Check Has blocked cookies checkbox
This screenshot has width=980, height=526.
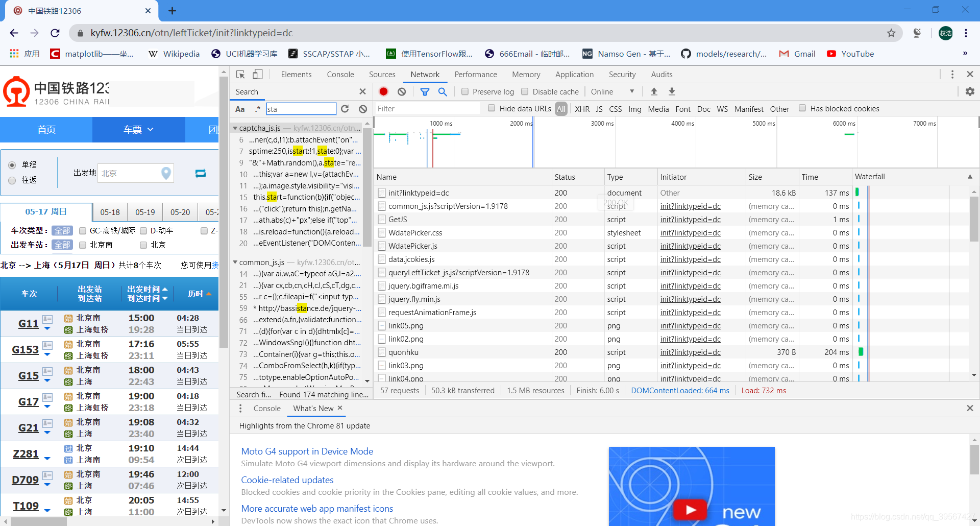coord(802,108)
